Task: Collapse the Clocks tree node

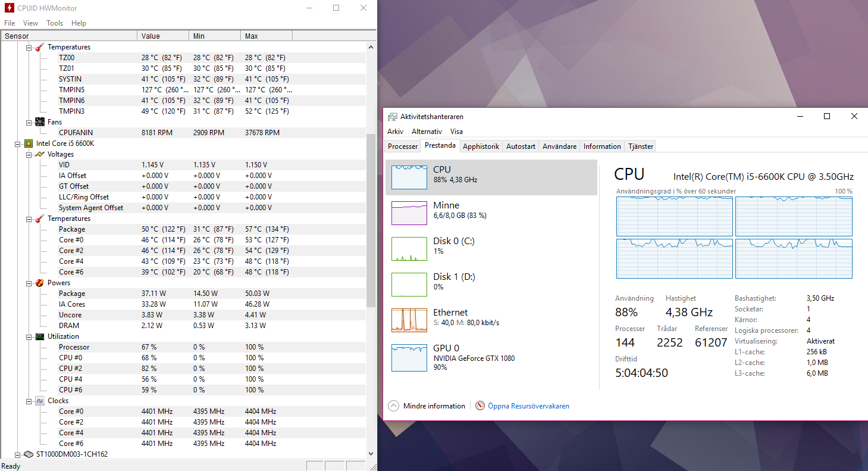Action: 29,401
